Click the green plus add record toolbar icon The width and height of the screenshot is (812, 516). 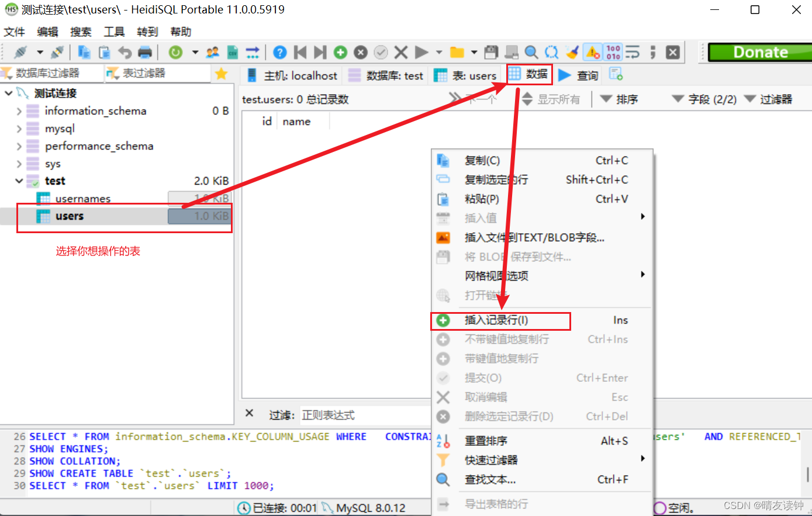pos(341,52)
